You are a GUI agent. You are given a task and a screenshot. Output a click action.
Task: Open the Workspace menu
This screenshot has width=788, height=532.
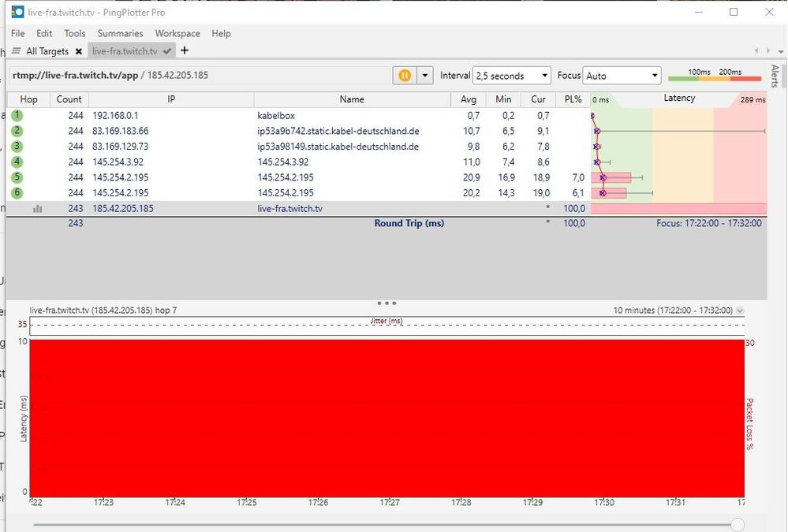177,33
